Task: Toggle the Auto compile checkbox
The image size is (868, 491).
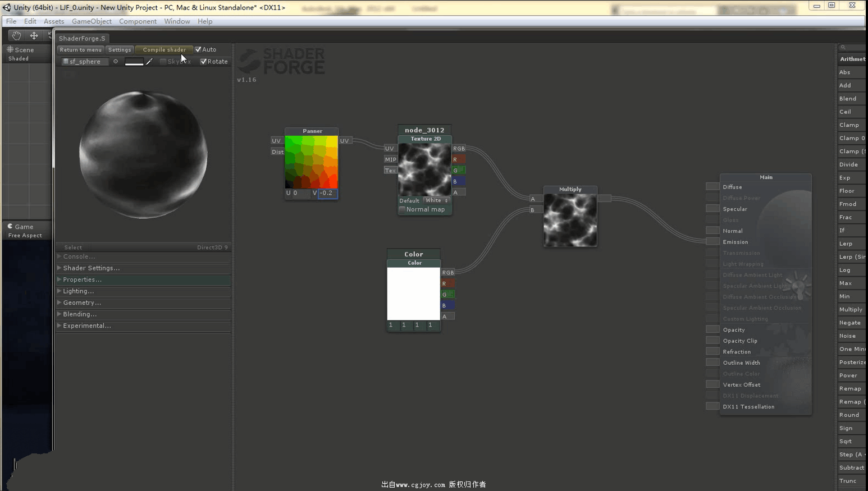Action: point(198,49)
